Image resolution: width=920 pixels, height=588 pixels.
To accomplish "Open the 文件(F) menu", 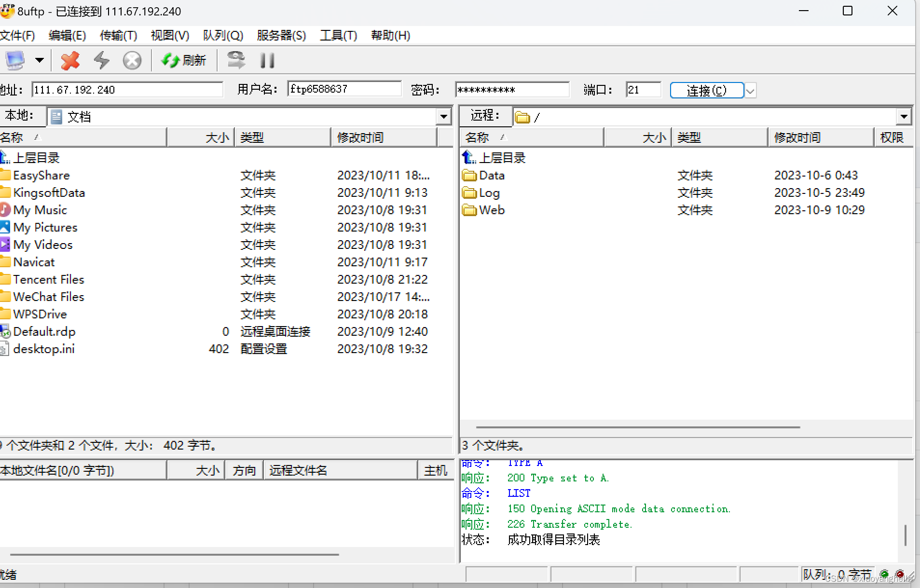I will (17, 35).
